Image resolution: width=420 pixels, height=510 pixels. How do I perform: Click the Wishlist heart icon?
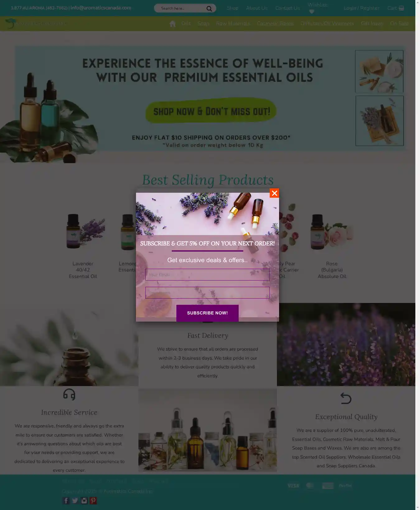click(x=312, y=12)
